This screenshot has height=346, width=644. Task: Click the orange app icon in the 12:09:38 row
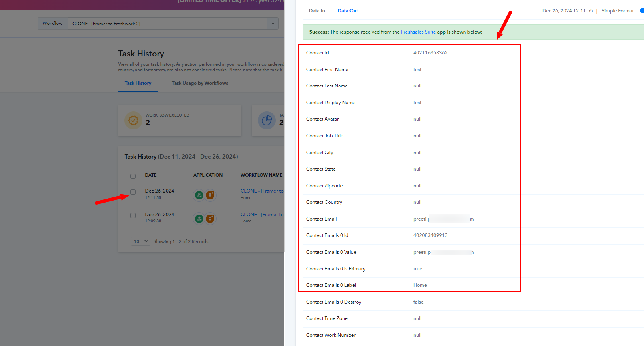coord(210,219)
